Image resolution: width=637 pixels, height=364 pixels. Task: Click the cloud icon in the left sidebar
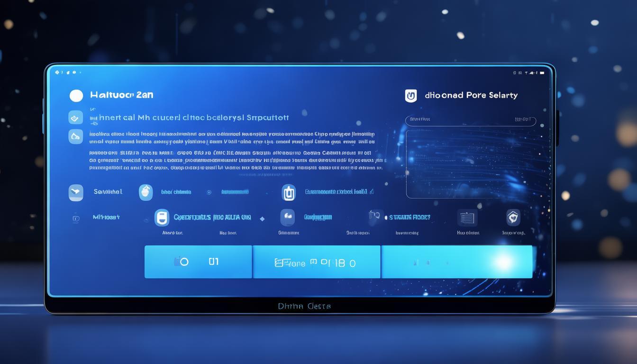(75, 136)
